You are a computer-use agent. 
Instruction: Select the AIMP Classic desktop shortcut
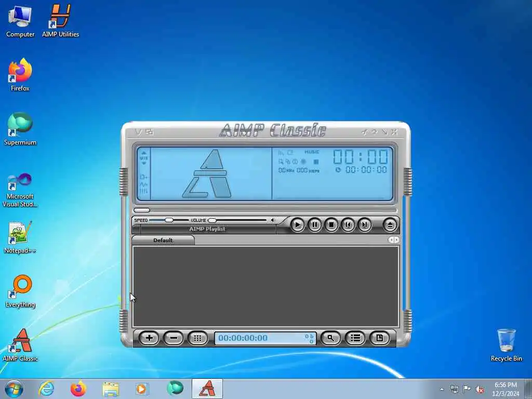point(20,345)
